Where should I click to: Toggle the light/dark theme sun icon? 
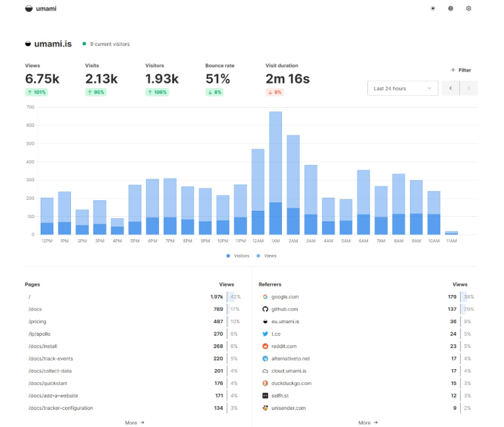(x=433, y=9)
